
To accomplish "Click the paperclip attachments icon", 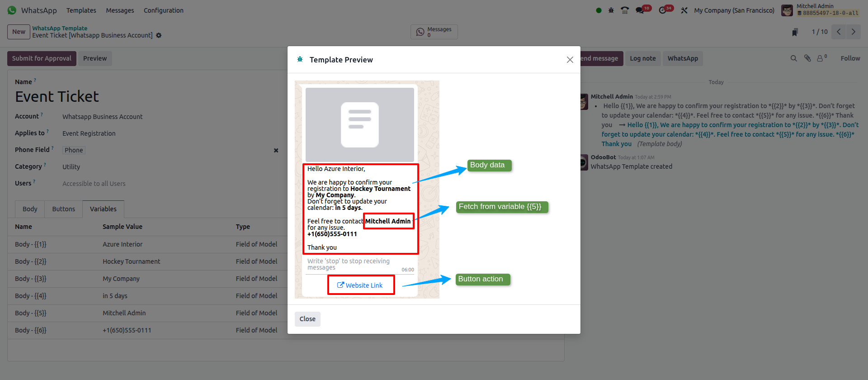I will click(x=807, y=58).
